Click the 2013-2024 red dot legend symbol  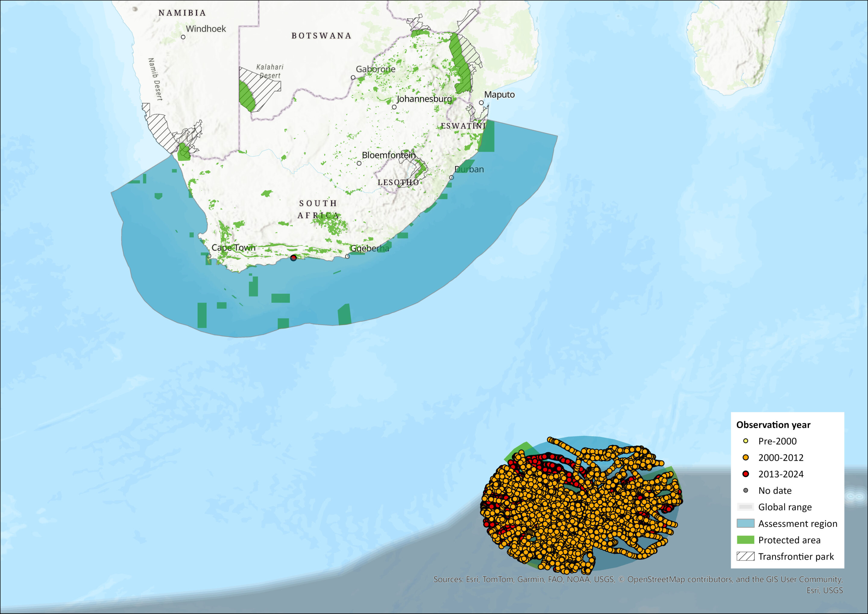click(746, 474)
